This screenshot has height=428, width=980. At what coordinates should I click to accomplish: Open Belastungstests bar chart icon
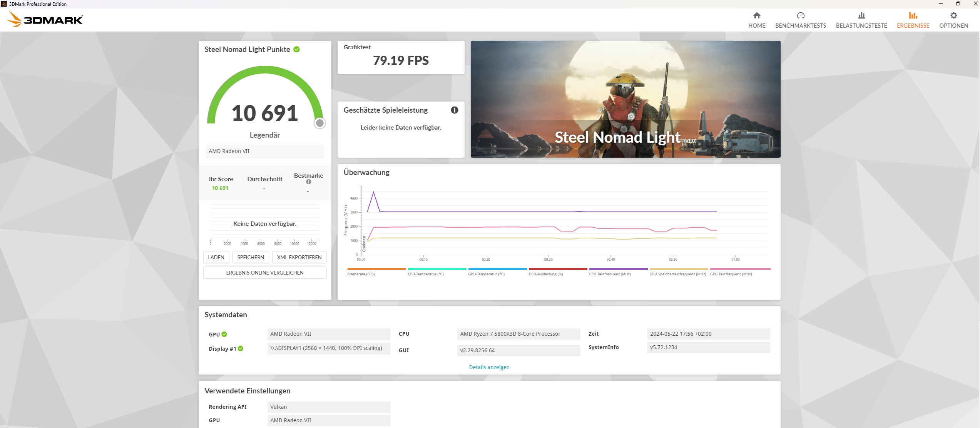861,16
